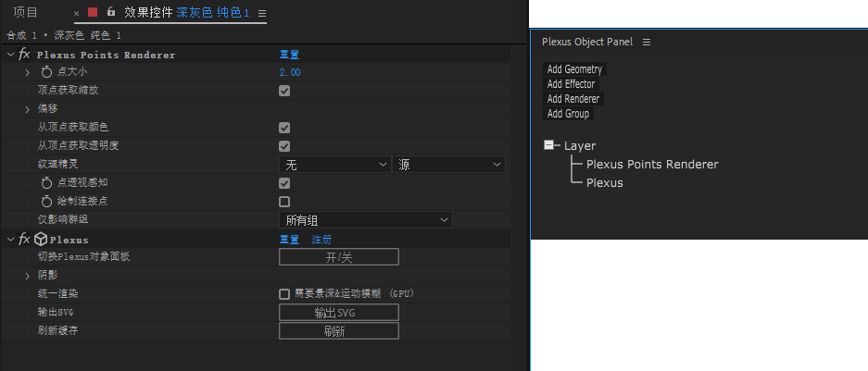
Task: Check the 统一渲染 checkbox
Action: click(x=284, y=294)
